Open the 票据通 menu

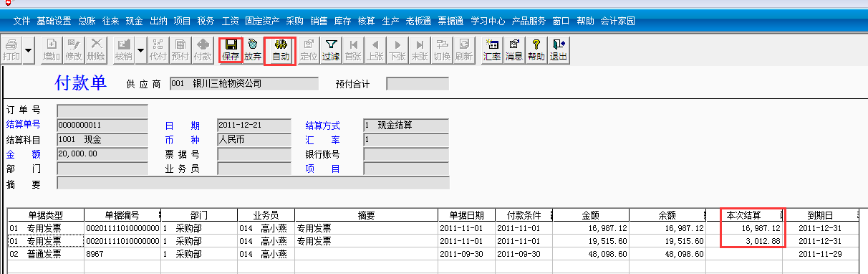pyautogui.click(x=451, y=22)
